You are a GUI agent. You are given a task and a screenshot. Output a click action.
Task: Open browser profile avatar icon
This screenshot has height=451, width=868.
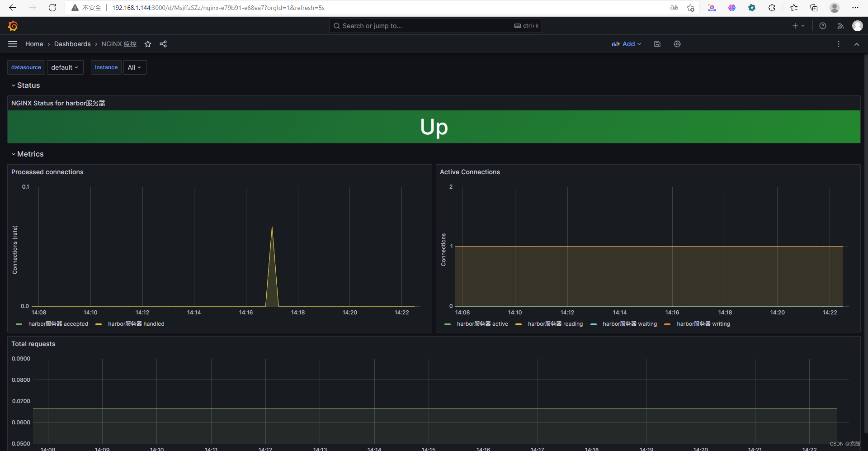point(835,8)
